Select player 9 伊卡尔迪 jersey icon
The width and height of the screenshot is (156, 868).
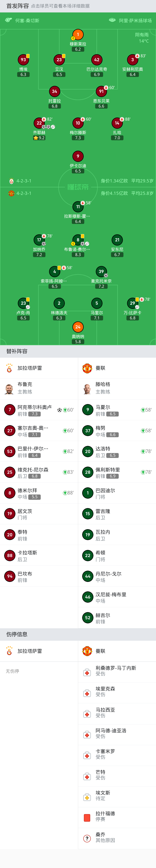[x=78, y=156]
